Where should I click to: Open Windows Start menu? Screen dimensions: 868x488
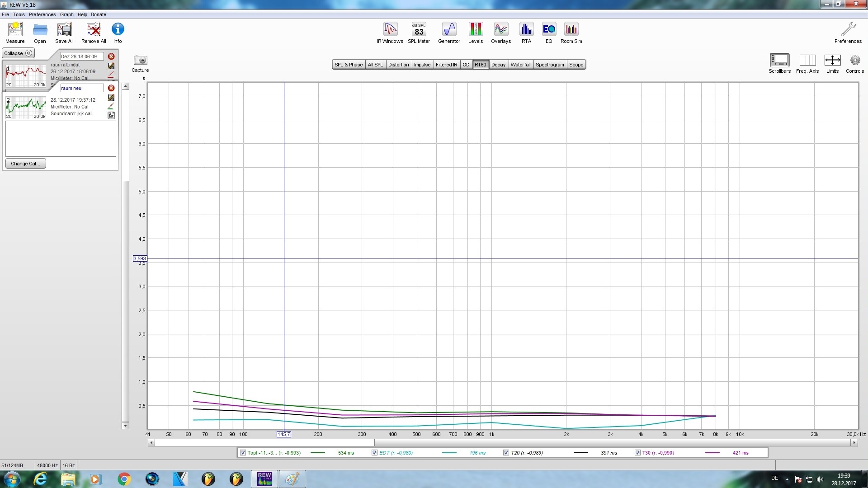point(12,479)
